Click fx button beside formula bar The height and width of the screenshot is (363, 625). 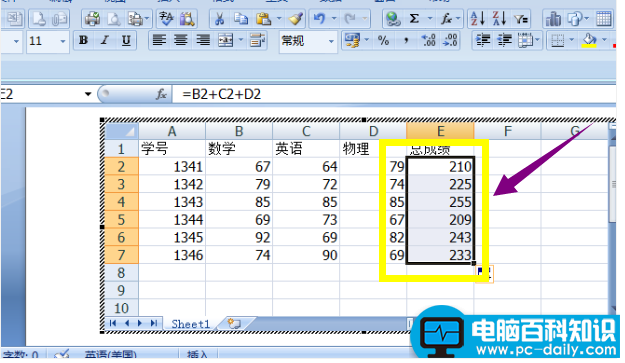point(161,94)
